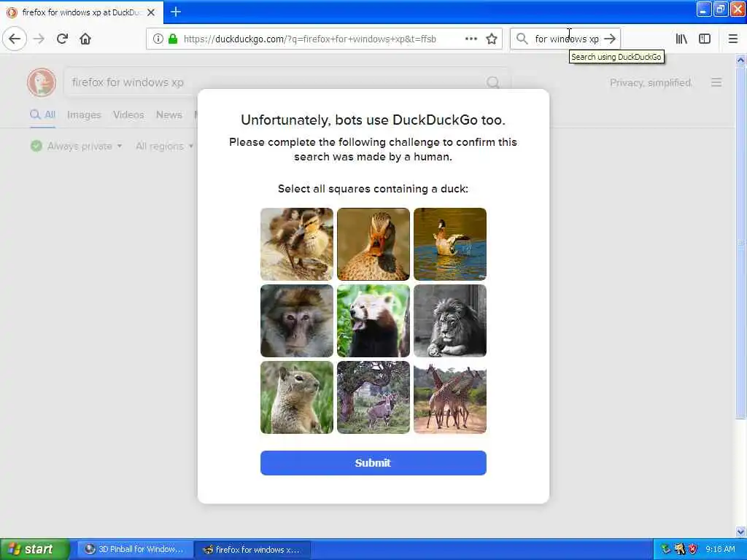Submit search with the go arrow
This screenshot has width=747, height=560.
610,39
